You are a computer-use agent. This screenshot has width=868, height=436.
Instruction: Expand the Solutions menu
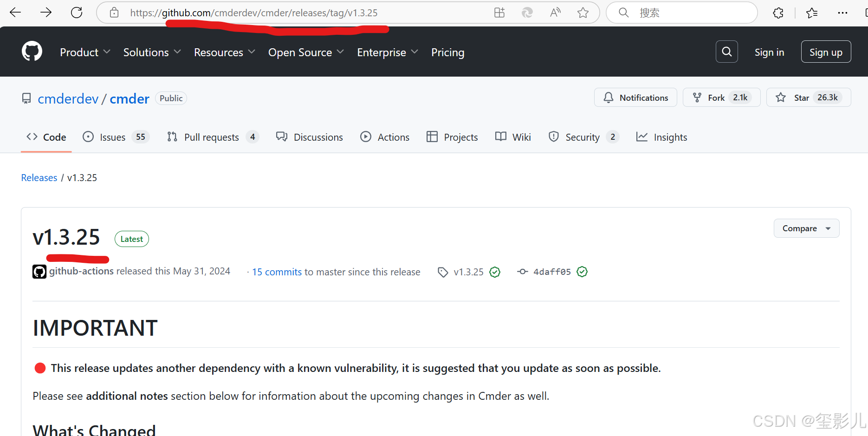(x=152, y=52)
